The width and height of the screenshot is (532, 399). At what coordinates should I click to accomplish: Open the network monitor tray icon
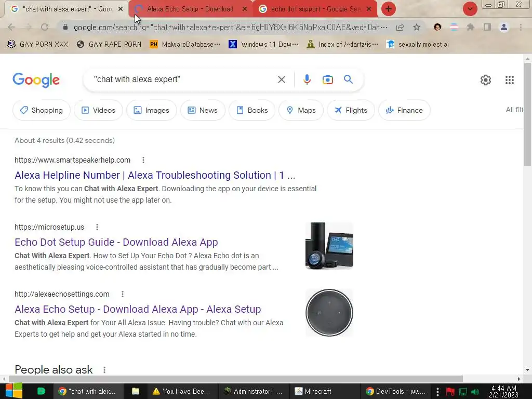point(463,392)
